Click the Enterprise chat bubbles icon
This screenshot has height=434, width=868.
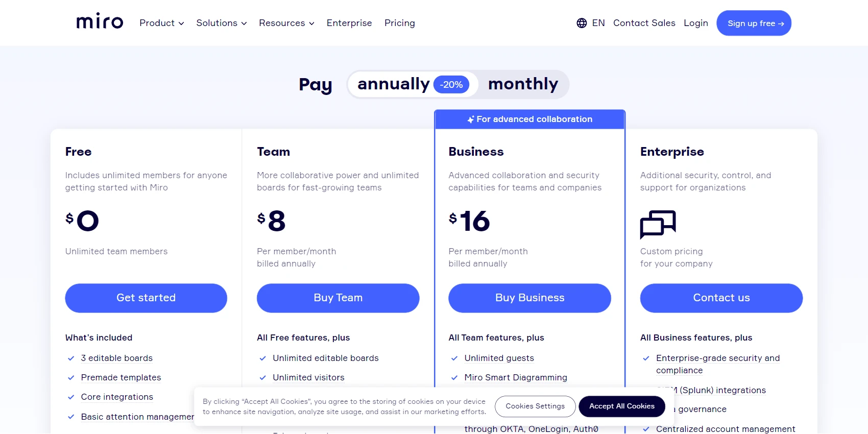(658, 224)
